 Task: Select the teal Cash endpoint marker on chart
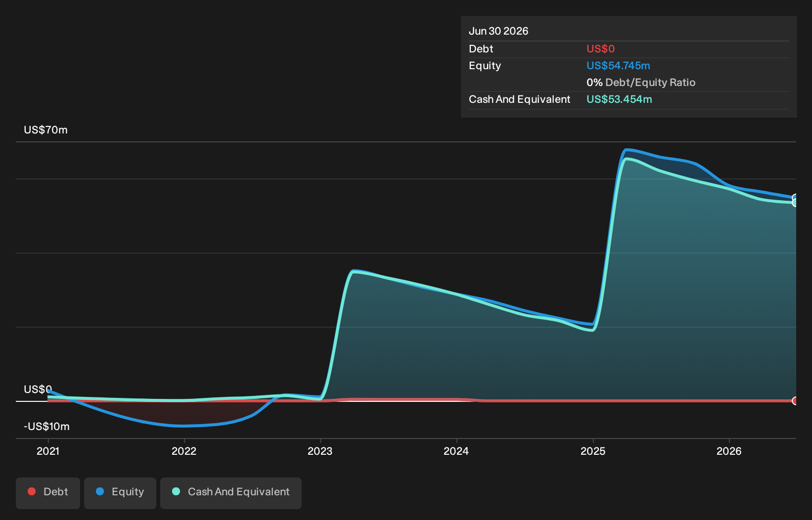[795, 203]
